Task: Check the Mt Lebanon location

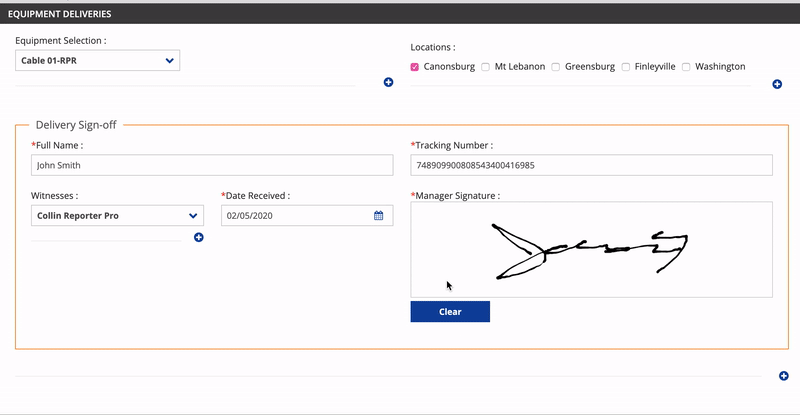Action: (485, 67)
